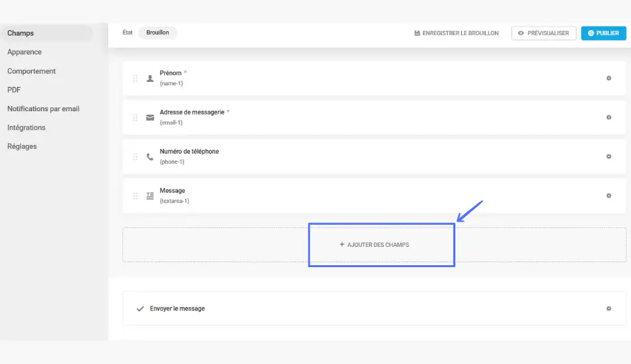Screen dimensions: 631x364
Task: Click the drag handle of Prénom field
Action: point(135,79)
